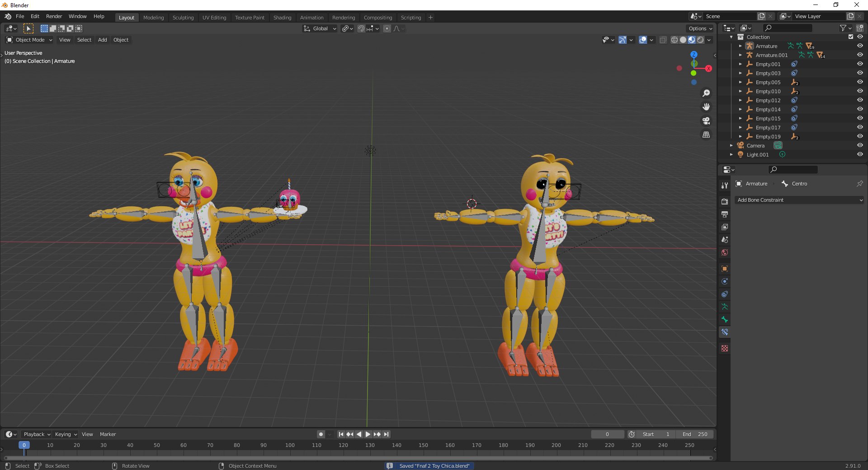The height and width of the screenshot is (470, 868).
Task: Hide the Camera in viewport
Action: point(860,146)
